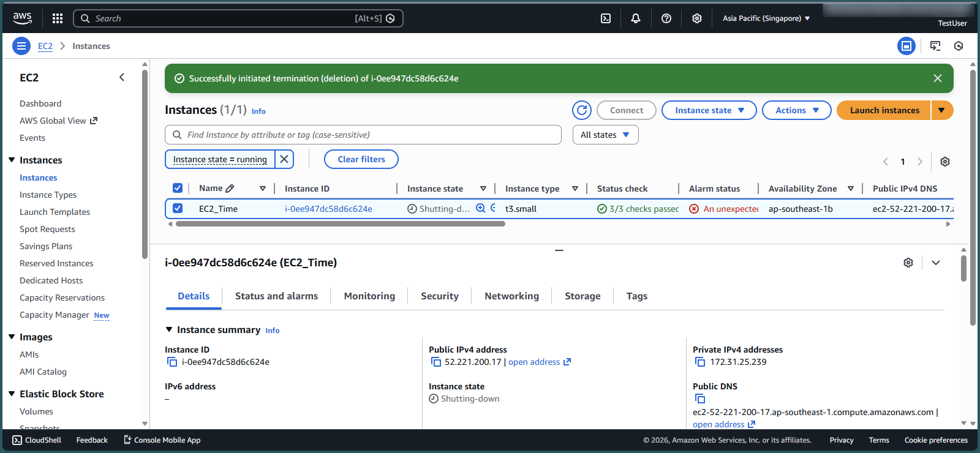Go to next page arrow in pagination
Viewport: 980px width, 453px height.
click(x=920, y=162)
